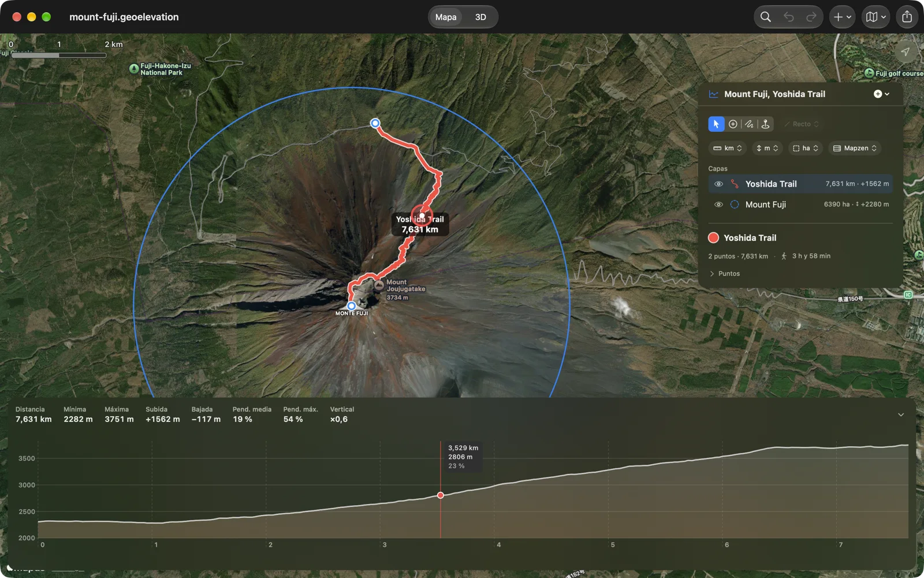The image size is (924, 578).
Task: Click the Fuji golf course marker
Action: [x=869, y=73]
